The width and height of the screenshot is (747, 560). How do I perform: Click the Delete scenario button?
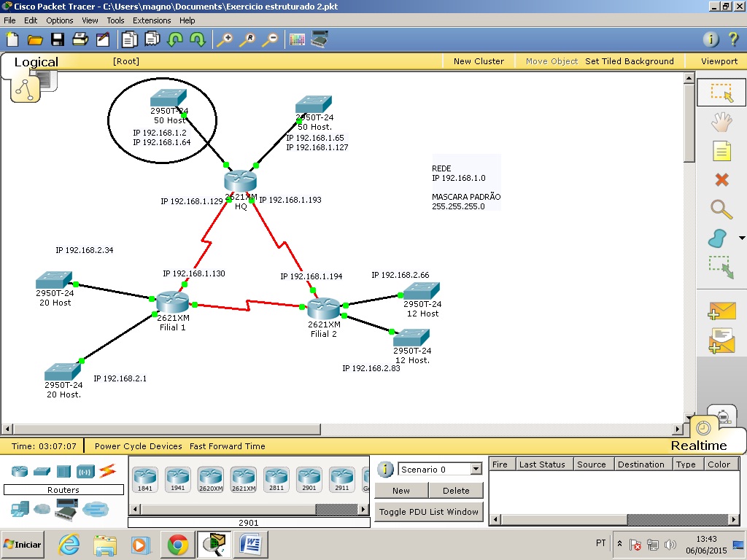pos(456,491)
